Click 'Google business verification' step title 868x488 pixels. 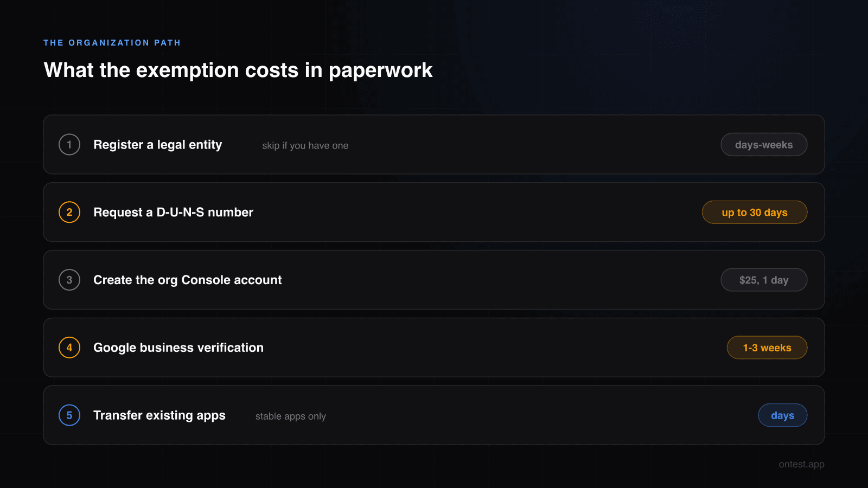[178, 348]
